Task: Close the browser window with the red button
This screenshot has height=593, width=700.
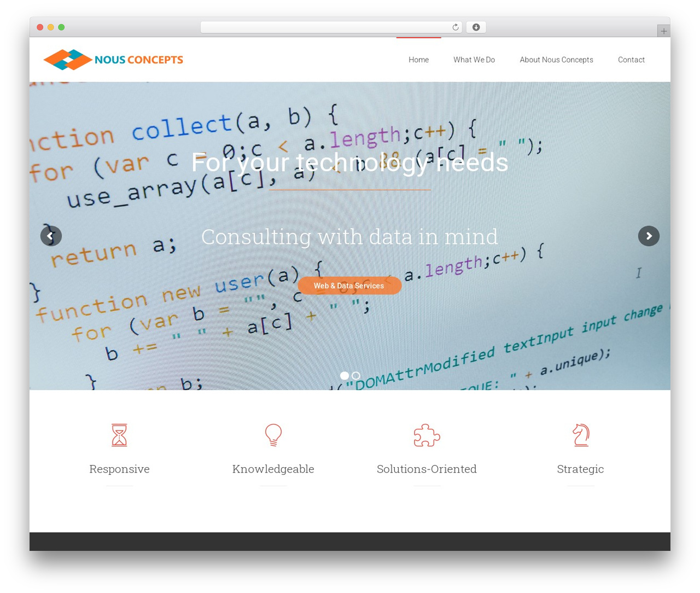Action: pos(40,27)
